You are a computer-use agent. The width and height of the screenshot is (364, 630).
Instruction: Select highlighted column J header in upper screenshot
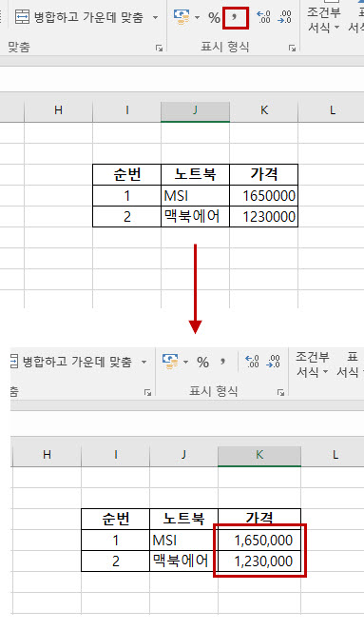point(195,110)
